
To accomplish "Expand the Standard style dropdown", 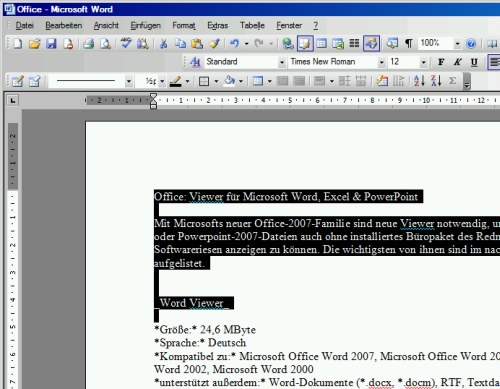I will (x=282, y=62).
